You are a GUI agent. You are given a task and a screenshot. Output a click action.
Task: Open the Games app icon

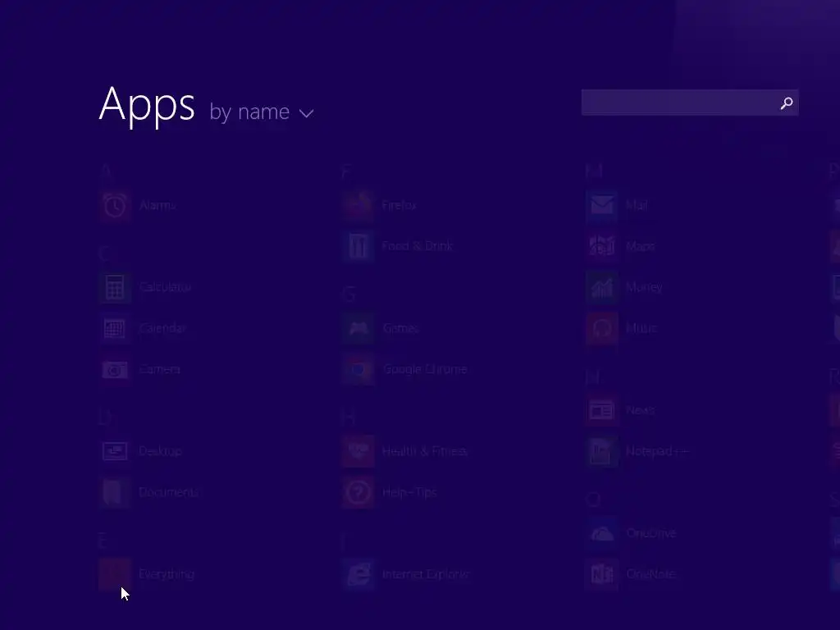pos(358,328)
